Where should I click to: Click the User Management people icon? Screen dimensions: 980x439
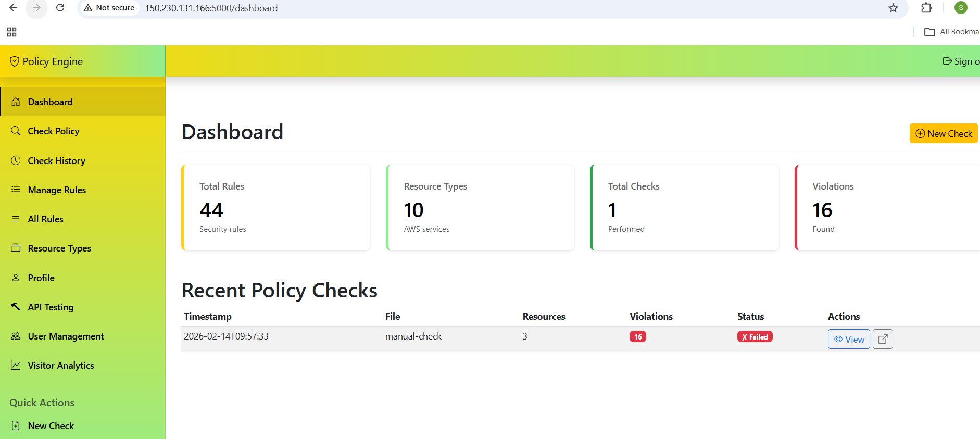[16, 336]
